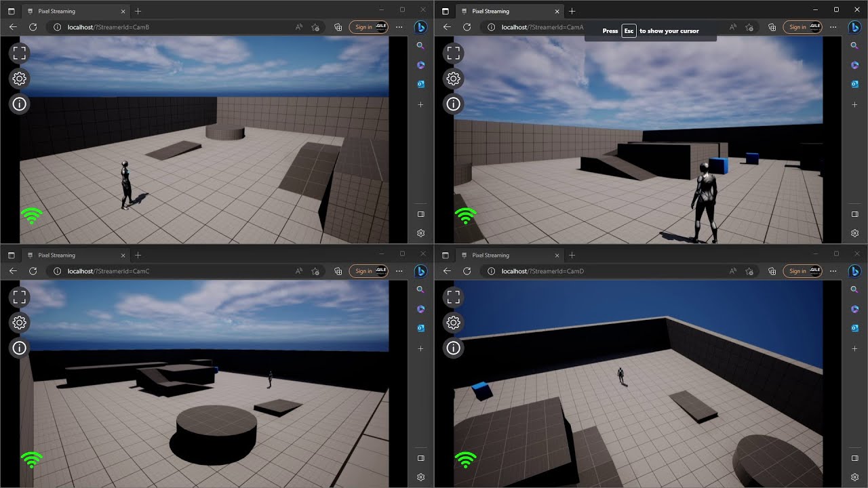Viewport: 868px width, 488px height.
Task: Open Microsoft 365 sidebar icon in CamC window
Action: tap(420, 309)
